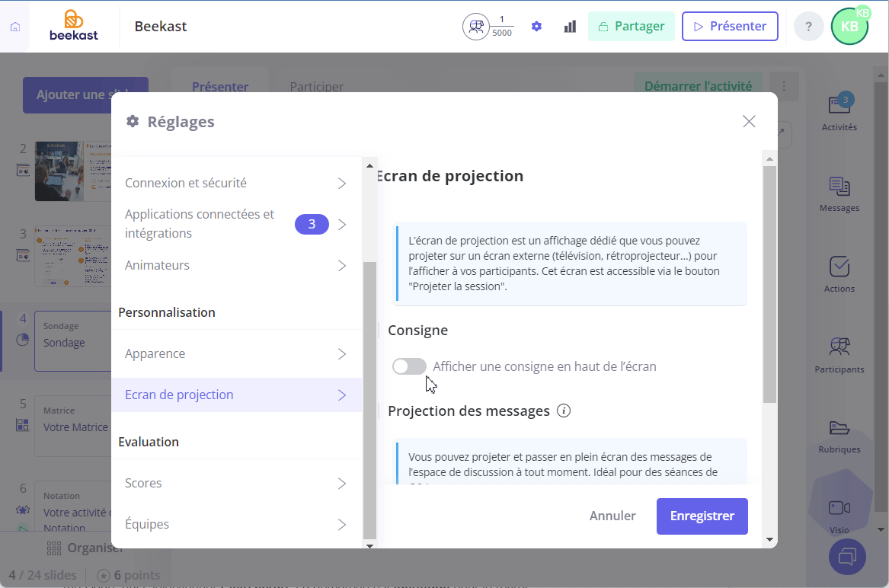Click the info icon beside Projection des messages

[x=564, y=411]
